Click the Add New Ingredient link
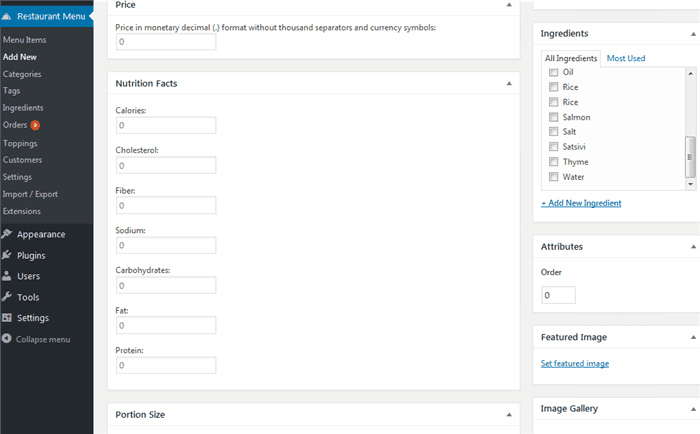The width and height of the screenshot is (700, 434). click(x=581, y=203)
